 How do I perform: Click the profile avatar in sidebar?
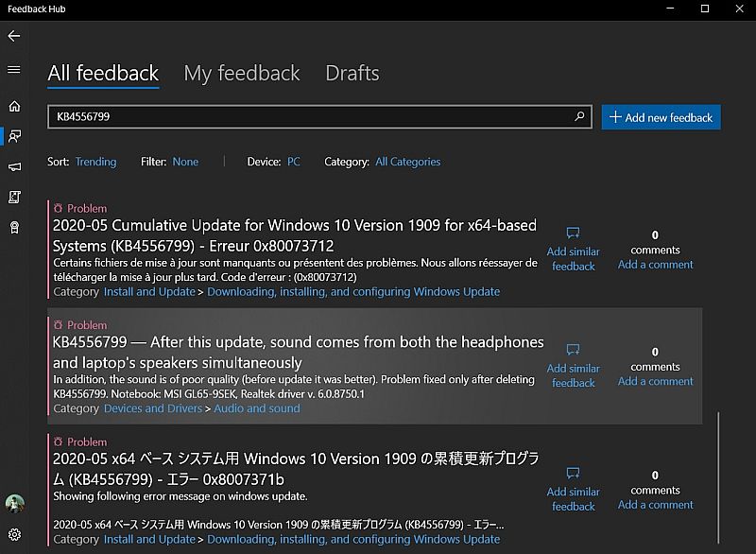(x=14, y=503)
